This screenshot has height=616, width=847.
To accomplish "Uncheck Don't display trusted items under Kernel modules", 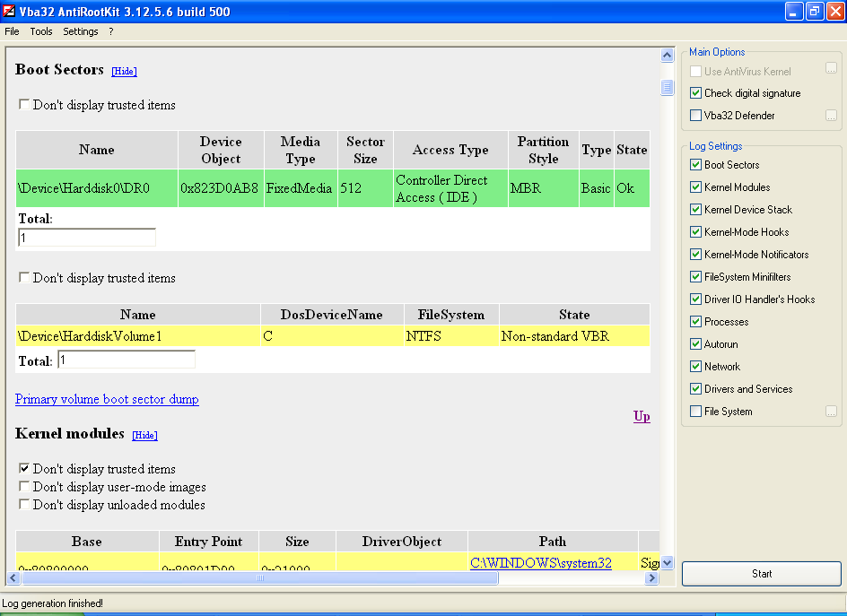I will pos(24,468).
